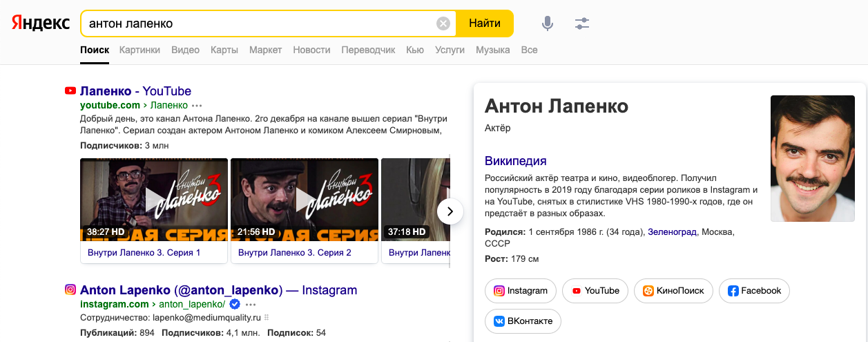Open Facebook profile button
The image size is (868, 342).
tap(754, 291)
